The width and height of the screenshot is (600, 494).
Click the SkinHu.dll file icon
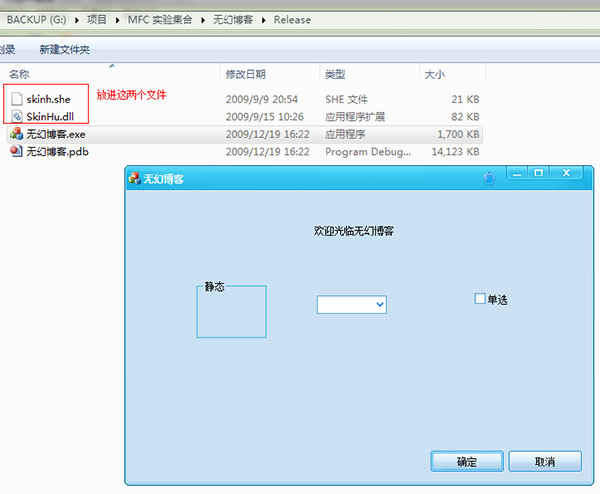[x=17, y=116]
